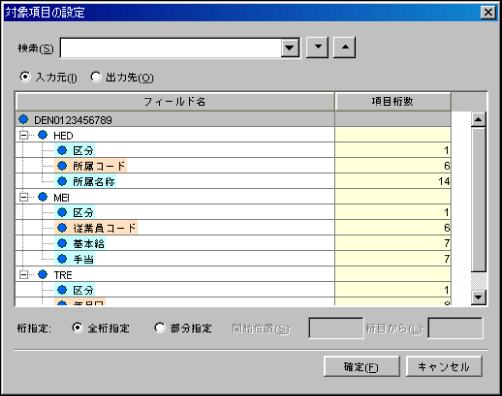
Task: Click the digit count 7 for 手当
Action: tap(393, 259)
